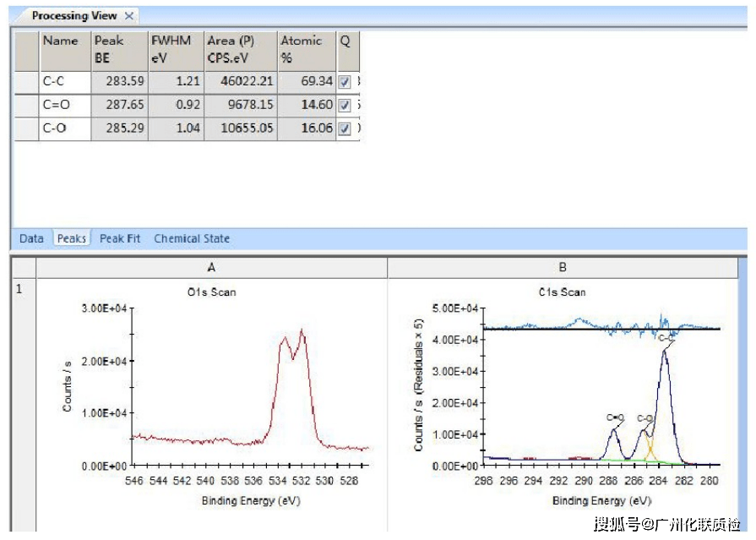The image size is (756, 540).
Task: Close the Processing View tab
Action: click(x=128, y=16)
